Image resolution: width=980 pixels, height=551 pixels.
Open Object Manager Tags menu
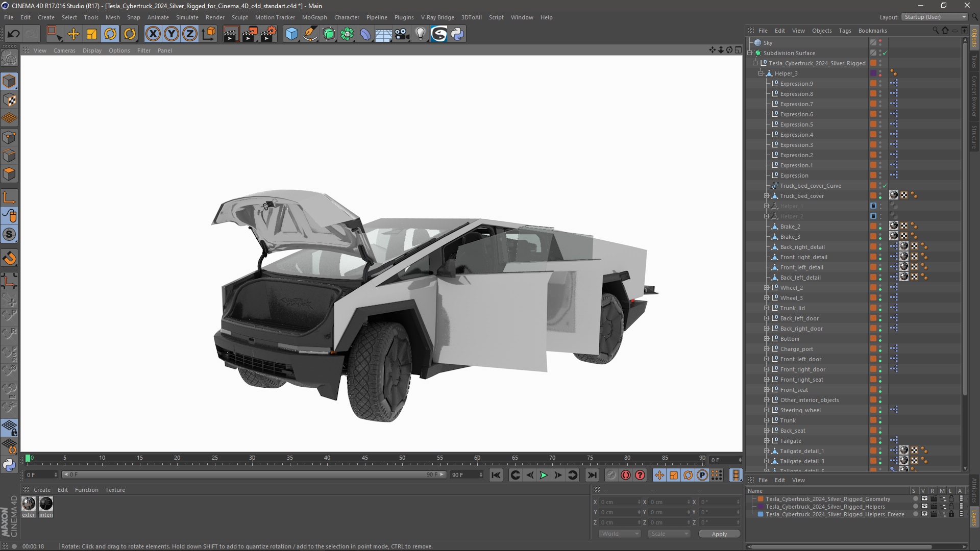[x=845, y=31]
